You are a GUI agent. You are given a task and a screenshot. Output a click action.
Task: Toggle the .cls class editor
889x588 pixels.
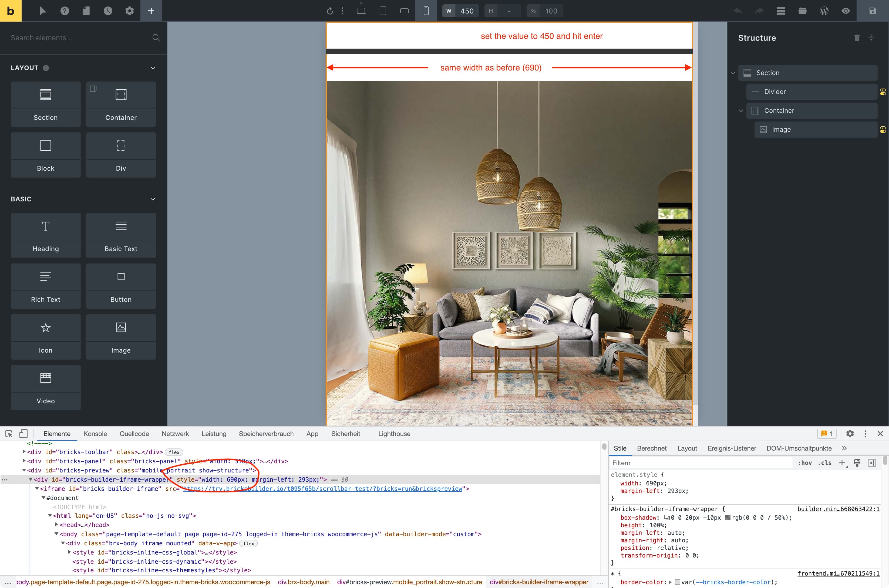[x=824, y=463]
